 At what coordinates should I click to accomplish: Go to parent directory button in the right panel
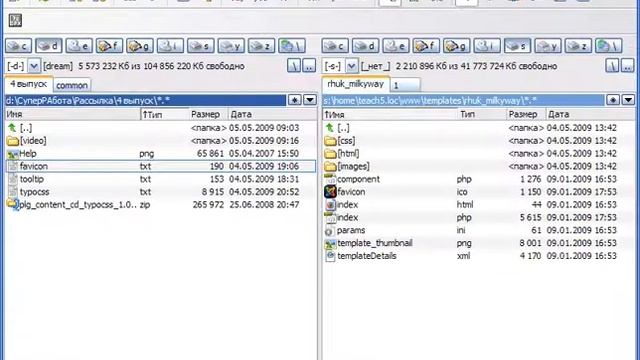coord(627,66)
